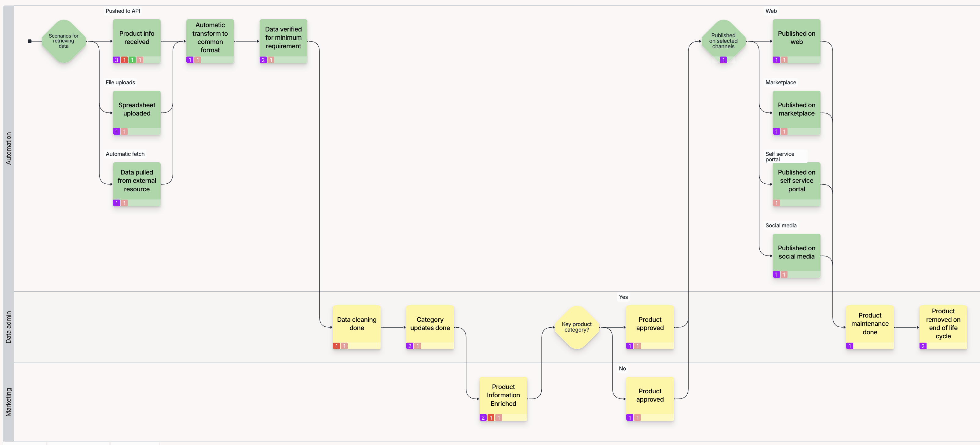The width and height of the screenshot is (980, 445).
Task: Click purple badge on Product maintenance done
Action: [x=850, y=346]
